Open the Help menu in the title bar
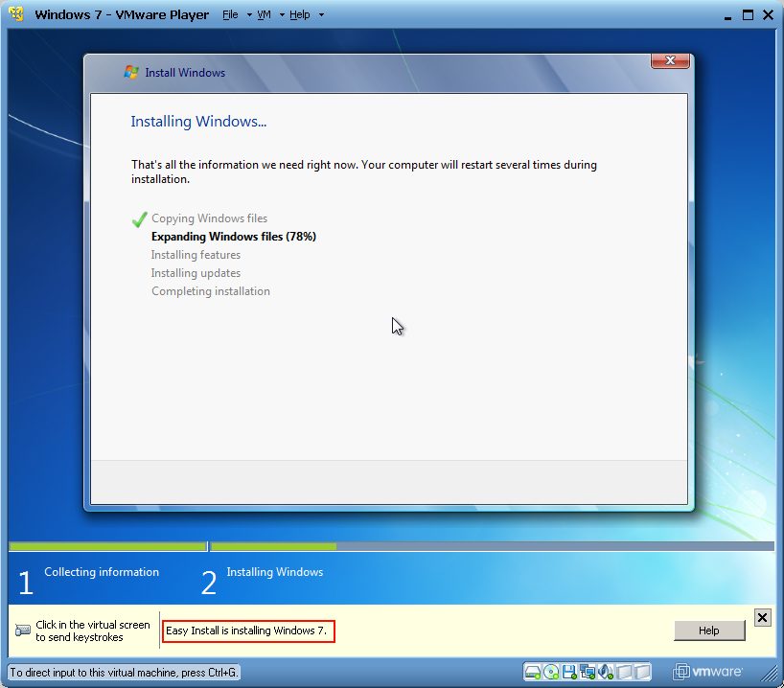The width and height of the screenshot is (784, 688). pos(299,15)
